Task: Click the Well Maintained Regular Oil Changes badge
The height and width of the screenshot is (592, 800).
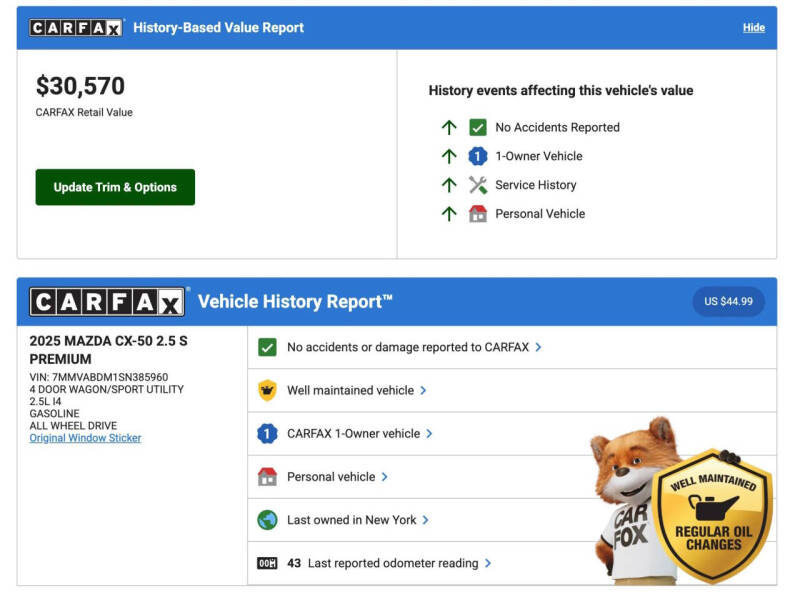Action: (712, 516)
